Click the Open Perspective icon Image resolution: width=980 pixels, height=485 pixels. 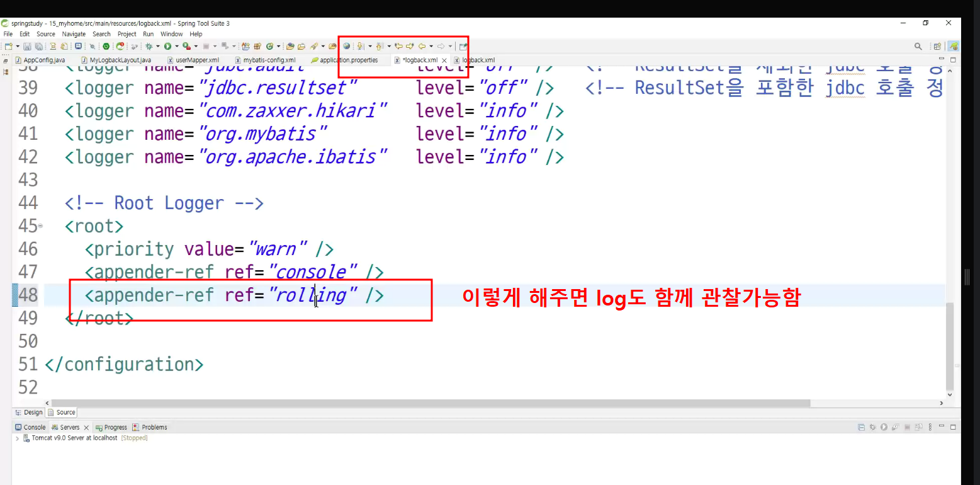click(937, 46)
